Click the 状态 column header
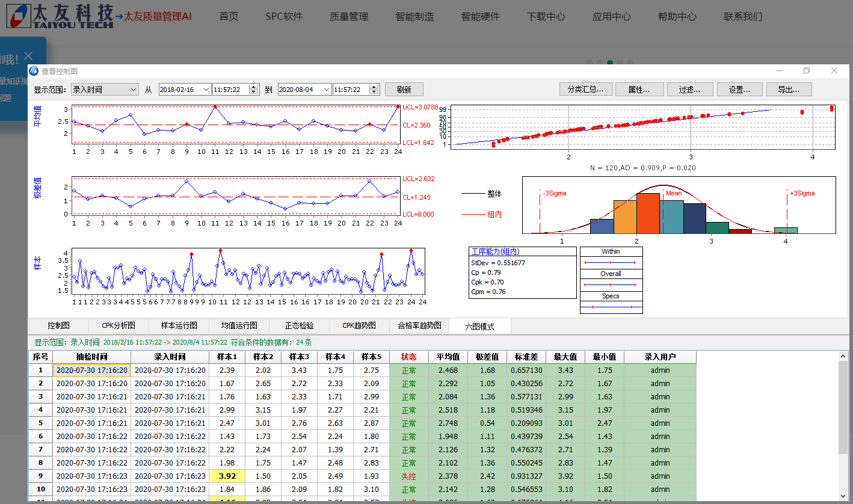The height and width of the screenshot is (504, 853). (x=408, y=357)
